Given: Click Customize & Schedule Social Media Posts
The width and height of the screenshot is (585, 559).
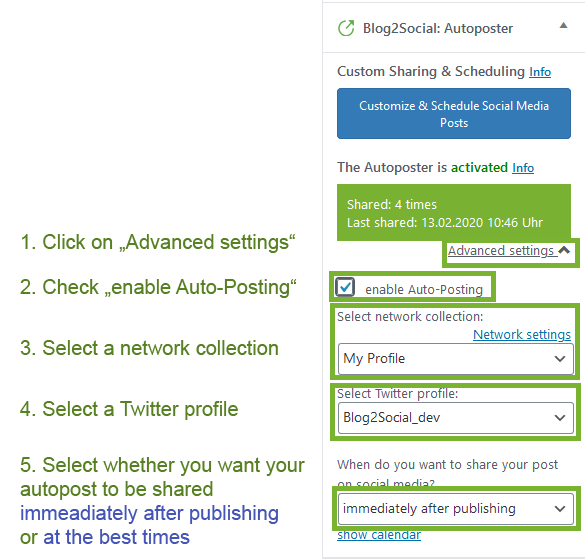Looking at the screenshot, I should 454,113.
